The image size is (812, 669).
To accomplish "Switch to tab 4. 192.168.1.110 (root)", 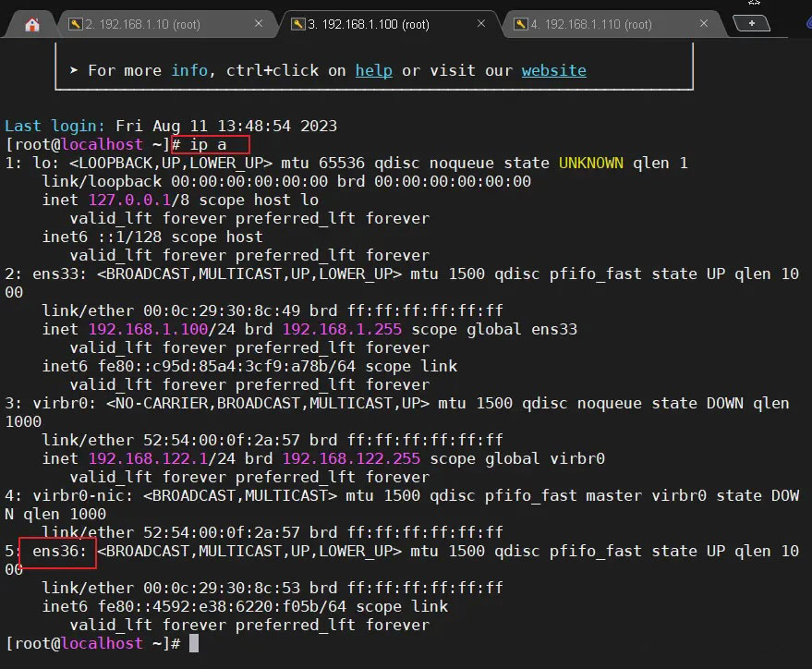I will 590,24.
